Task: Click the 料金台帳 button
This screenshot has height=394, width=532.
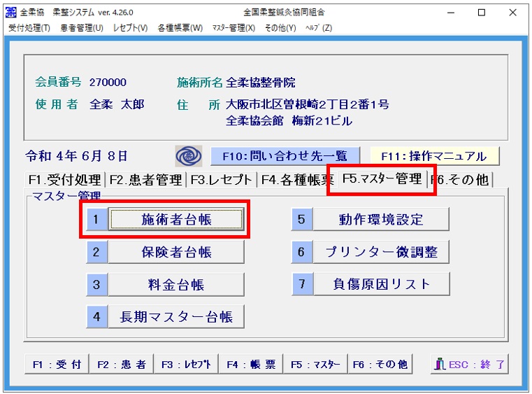Action: (176, 285)
